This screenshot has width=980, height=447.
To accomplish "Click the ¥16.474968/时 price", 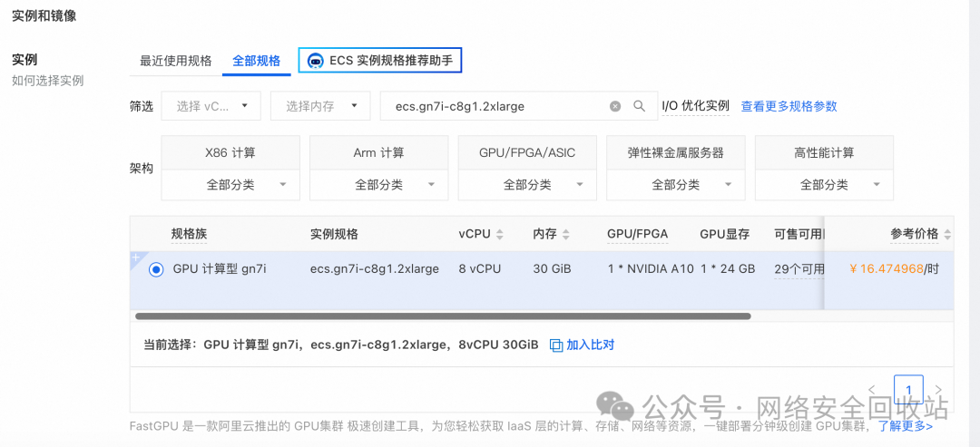I will (x=894, y=269).
